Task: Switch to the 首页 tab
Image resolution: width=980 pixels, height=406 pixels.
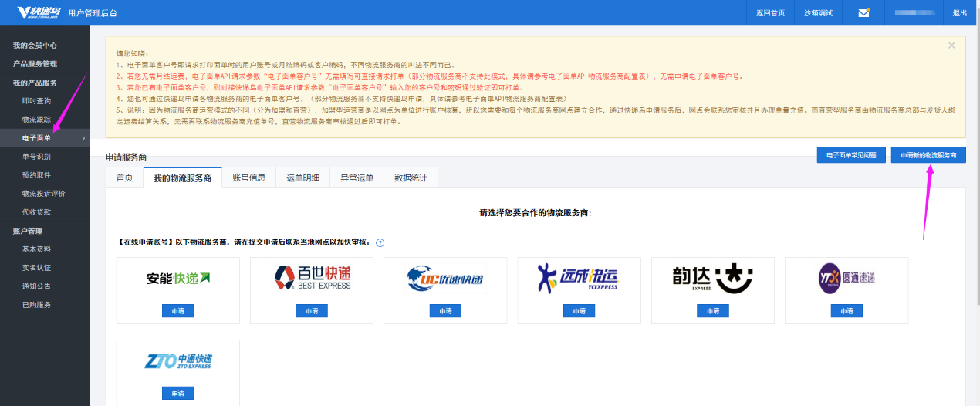Action: [124, 178]
